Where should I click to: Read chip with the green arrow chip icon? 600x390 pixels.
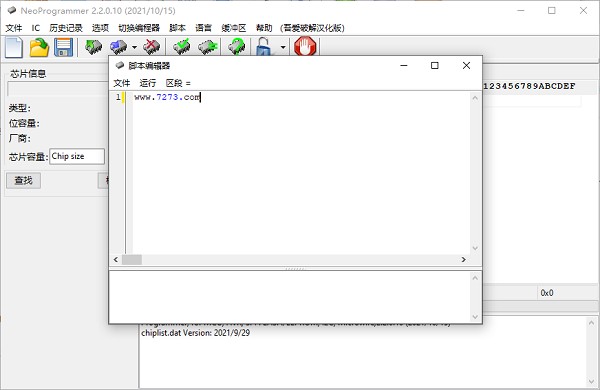[94, 47]
